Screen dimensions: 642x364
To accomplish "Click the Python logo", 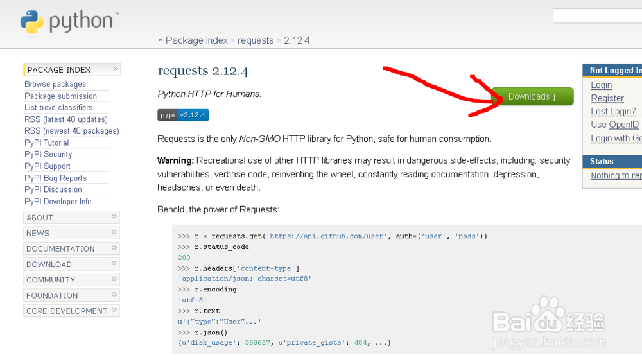I will point(69,22).
